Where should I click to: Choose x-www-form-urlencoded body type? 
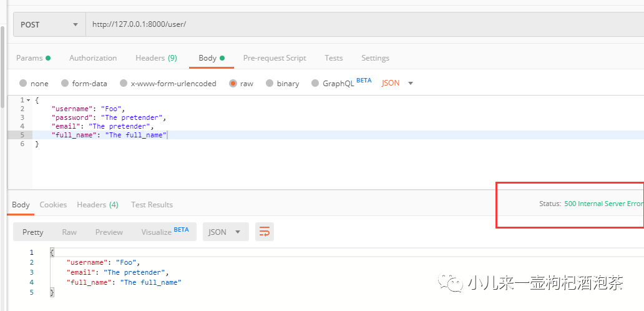[x=124, y=83]
